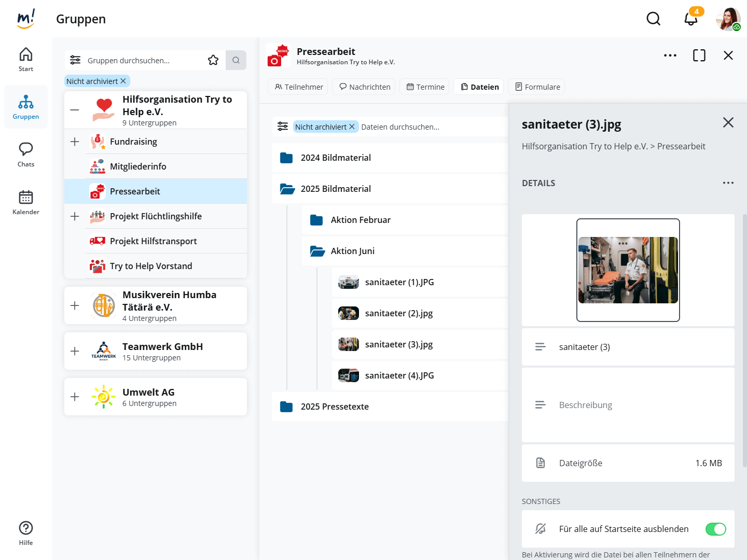Open the 2025 Pressetexte folder
747x560 pixels.
tap(335, 407)
